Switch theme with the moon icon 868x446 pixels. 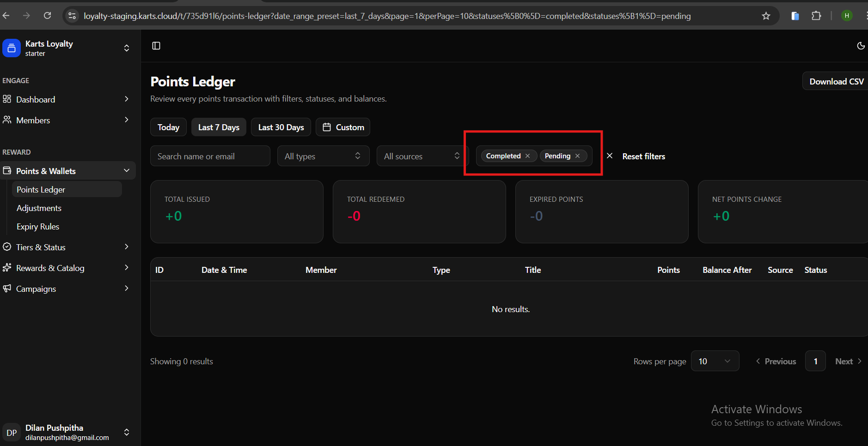861,46
